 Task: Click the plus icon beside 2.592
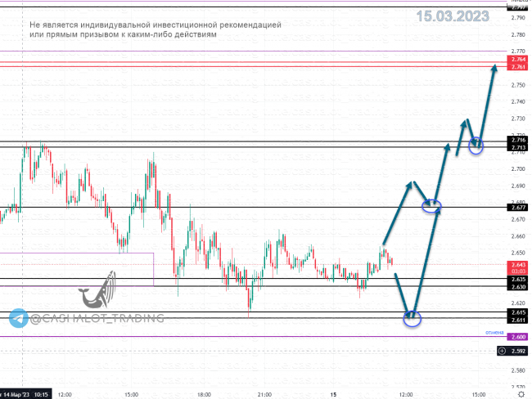coord(503,351)
